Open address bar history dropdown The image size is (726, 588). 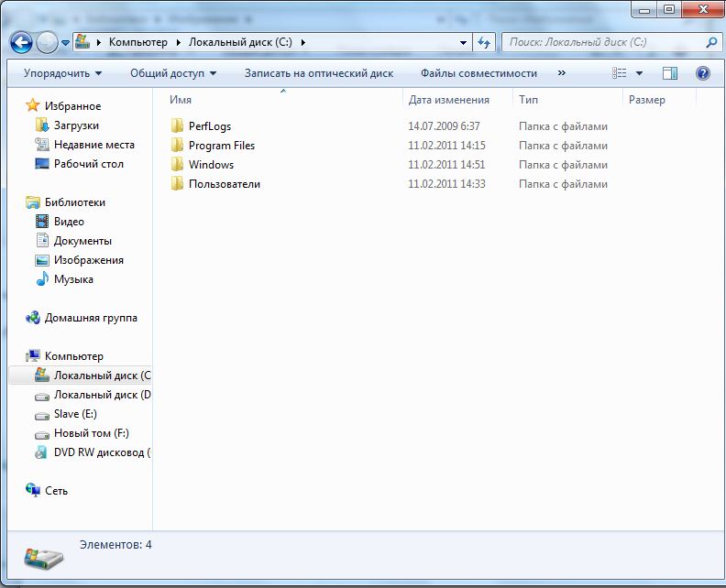(463, 42)
